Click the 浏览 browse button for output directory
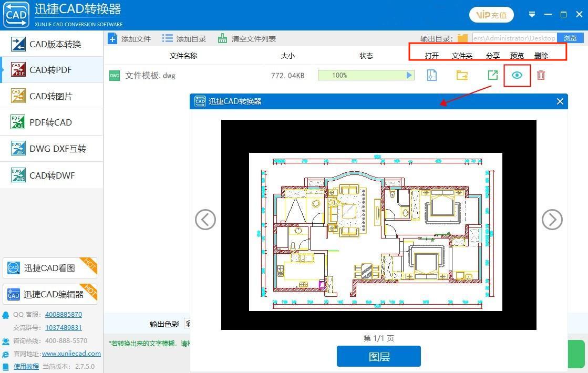Image resolution: width=588 pixels, height=373 pixels. (x=571, y=38)
